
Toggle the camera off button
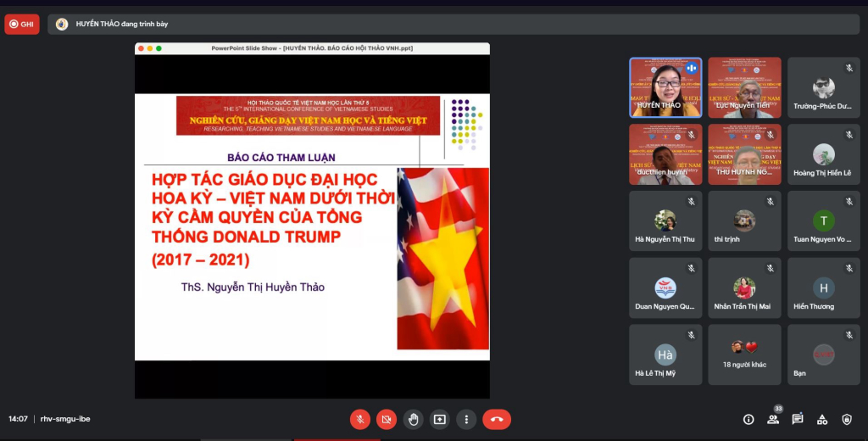tap(387, 420)
